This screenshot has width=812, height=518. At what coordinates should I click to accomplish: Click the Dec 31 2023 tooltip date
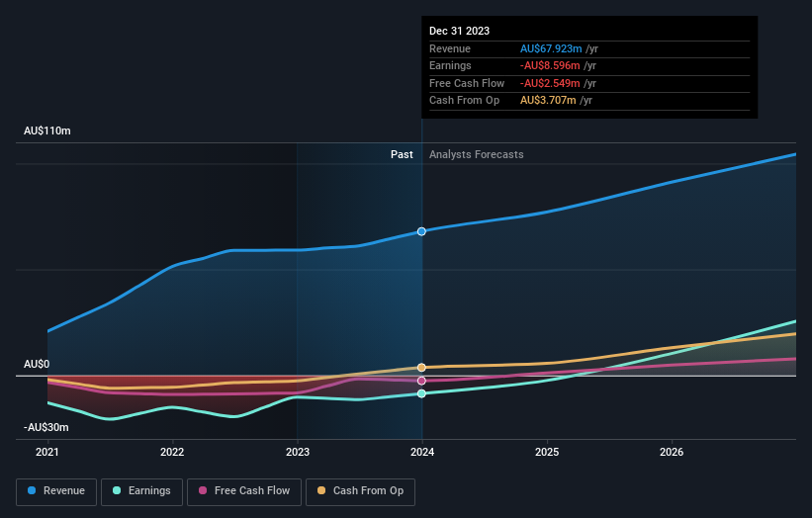coord(459,31)
